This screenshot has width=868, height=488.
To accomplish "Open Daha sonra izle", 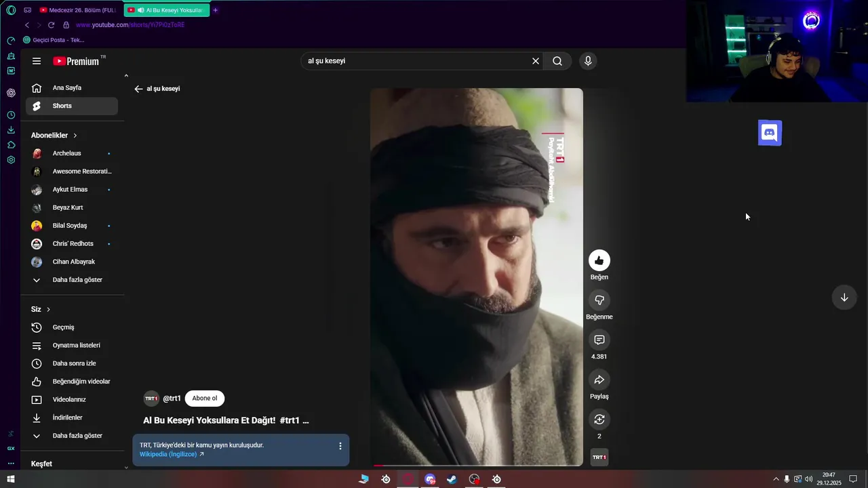I will tap(72, 363).
